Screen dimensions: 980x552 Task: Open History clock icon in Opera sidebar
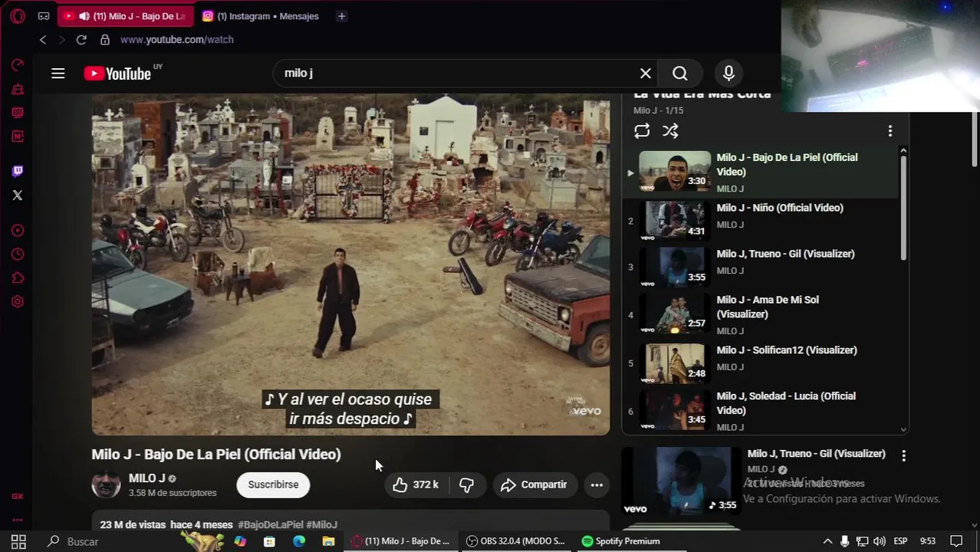(x=18, y=255)
